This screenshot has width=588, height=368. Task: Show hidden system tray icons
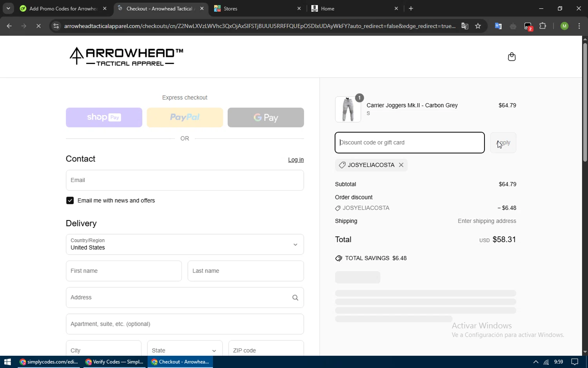coord(535,362)
